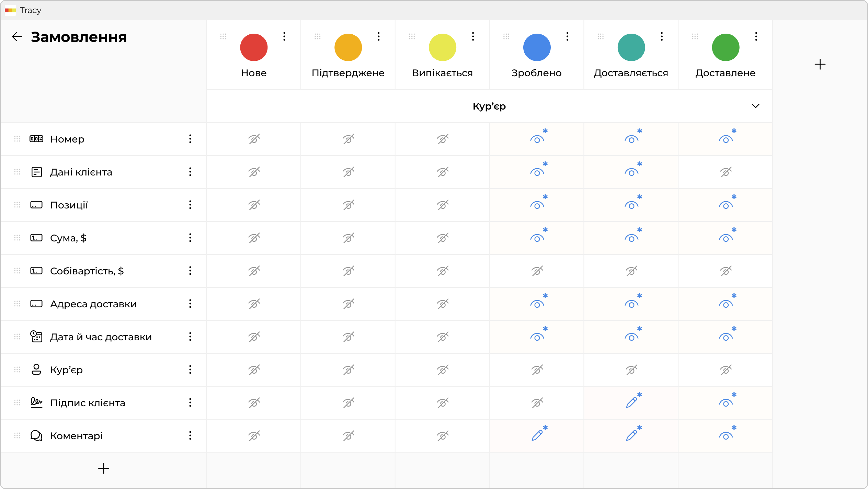Viewport: 868px width, 489px height.
Task: Click the calendar icon for Дата й час доставки
Action: (x=36, y=337)
